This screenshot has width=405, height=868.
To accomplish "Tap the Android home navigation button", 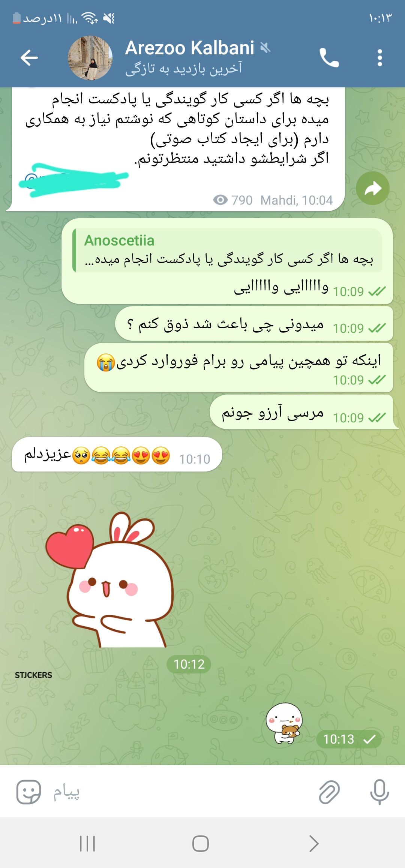I will pyautogui.click(x=201, y=844).
